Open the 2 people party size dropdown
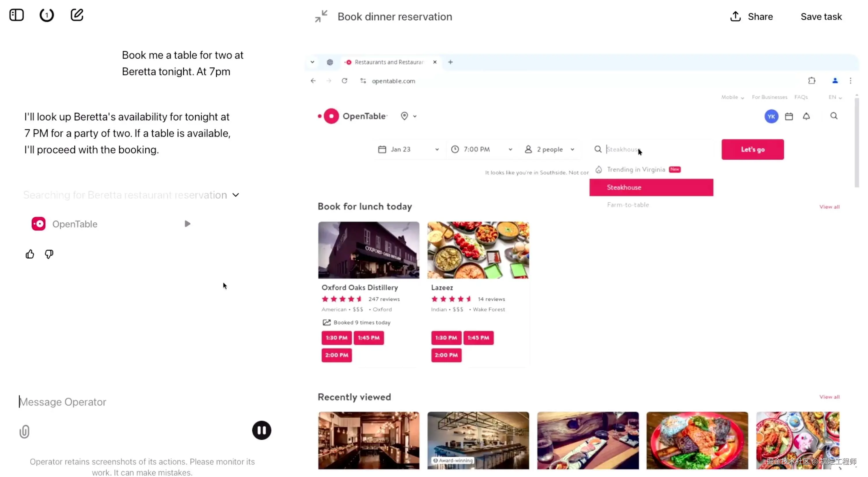 (x=550, y=150)
